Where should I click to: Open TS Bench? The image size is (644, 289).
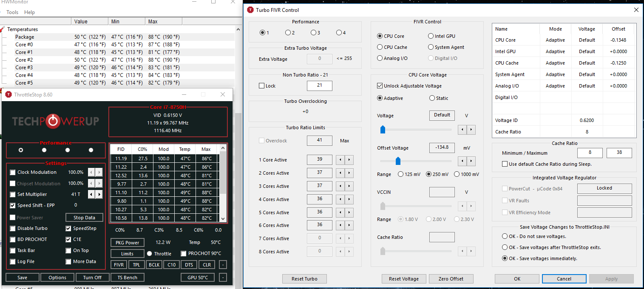tap(127, 278)
